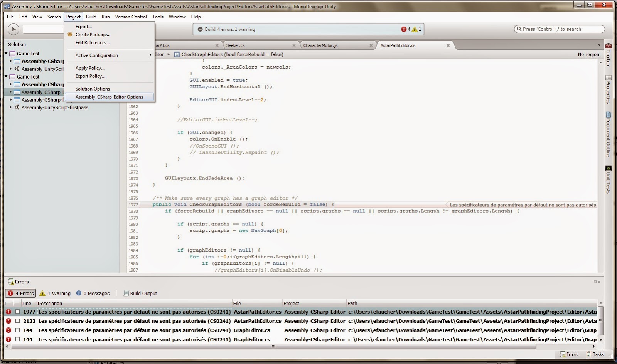Open the Window menu
The width and height of the screenshot is (617, 364).
(177, 17)
